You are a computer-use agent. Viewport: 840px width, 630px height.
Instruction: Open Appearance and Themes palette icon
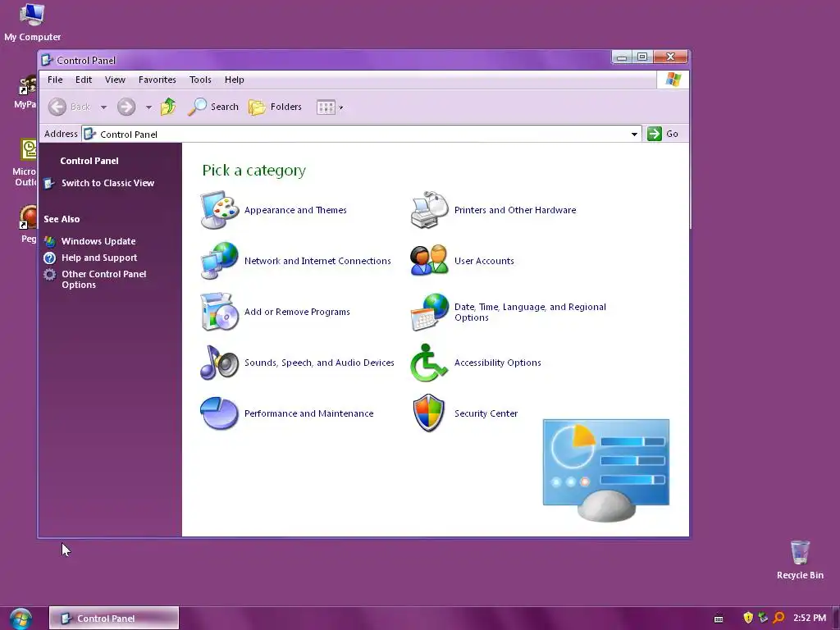click(220, 210)
